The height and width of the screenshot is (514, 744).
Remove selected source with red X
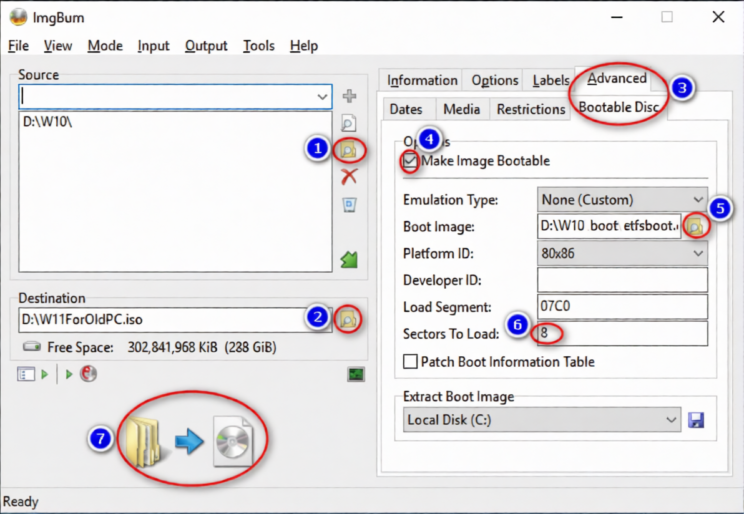[349, 177]
